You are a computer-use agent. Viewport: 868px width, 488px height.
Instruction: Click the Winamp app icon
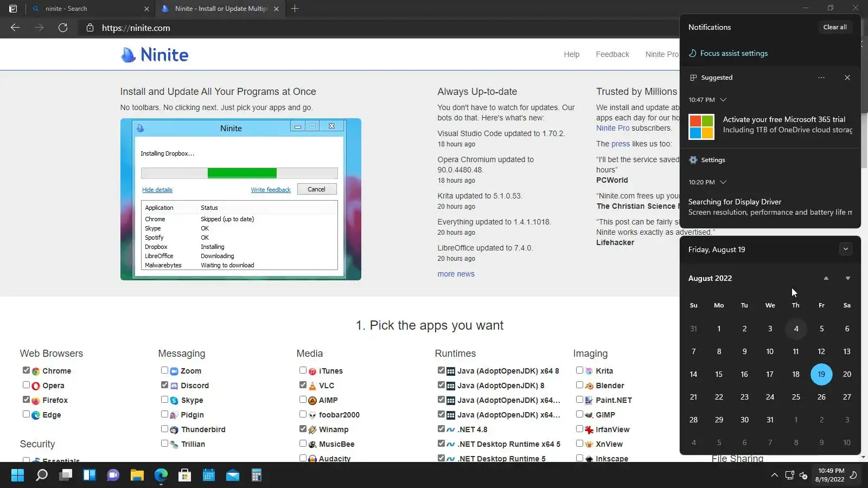point(312,430)
